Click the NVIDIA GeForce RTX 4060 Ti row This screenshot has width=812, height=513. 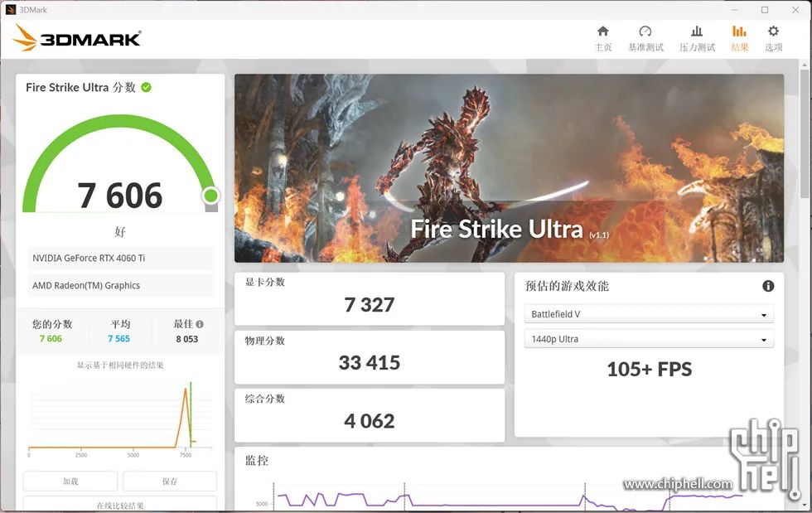pos(120,258)
